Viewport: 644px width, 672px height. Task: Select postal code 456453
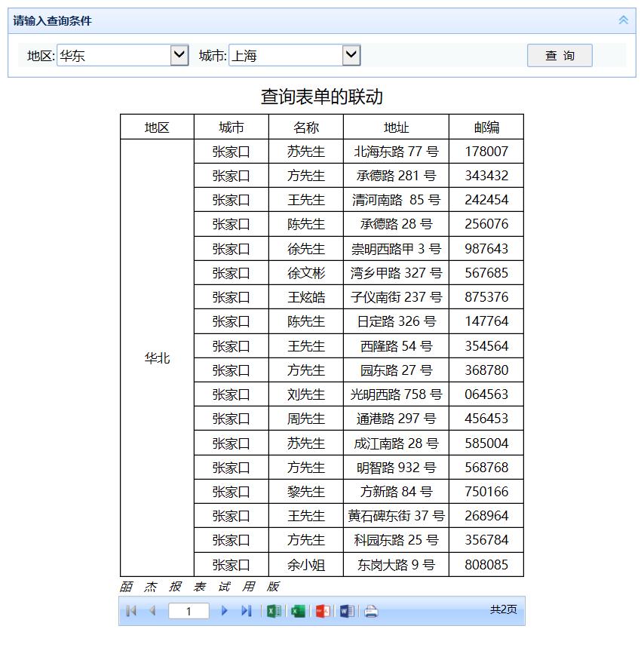coord(486,419)
